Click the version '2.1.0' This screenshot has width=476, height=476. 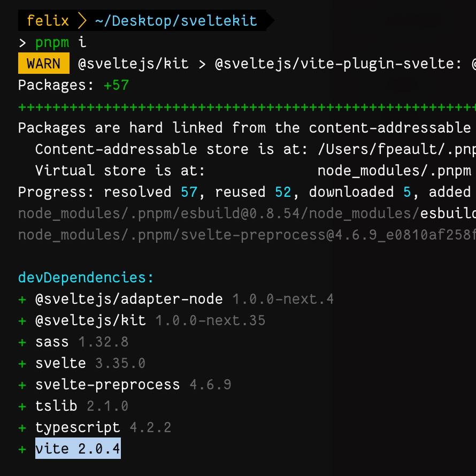(108, 406)
